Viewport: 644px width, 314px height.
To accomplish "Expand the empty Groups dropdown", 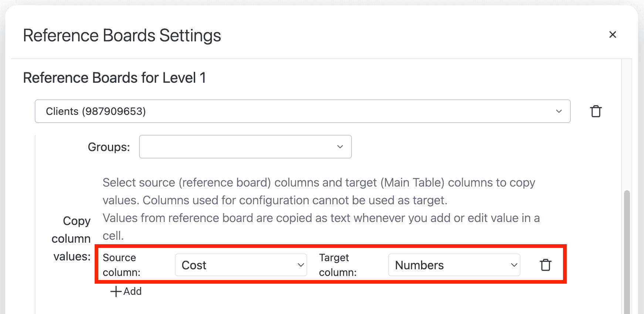I will click(x=245, y=147).
